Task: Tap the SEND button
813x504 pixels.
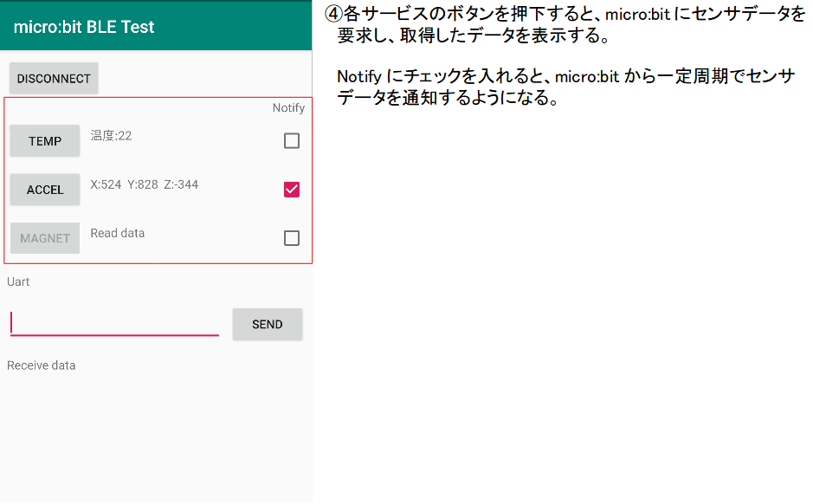Action: [x=267, y=324]
